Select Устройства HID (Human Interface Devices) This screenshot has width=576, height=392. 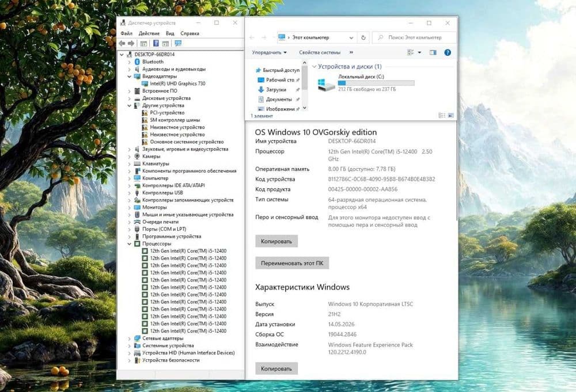(x=188, y=353)
